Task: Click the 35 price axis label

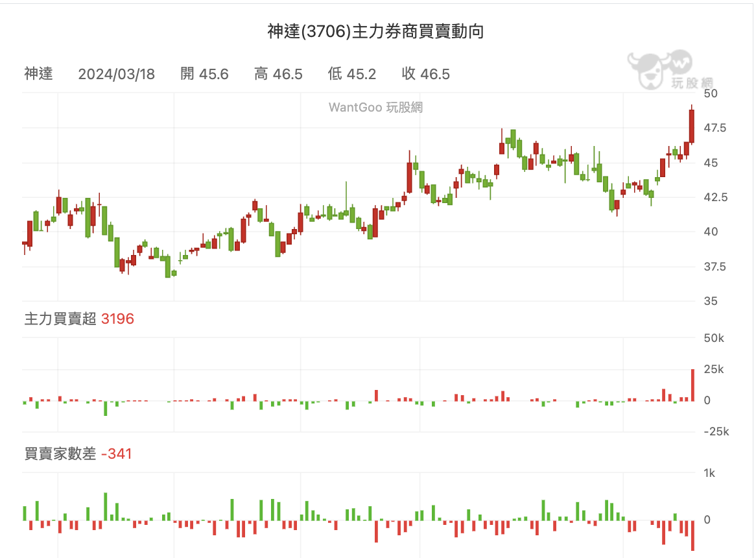Action: [710, 301]
